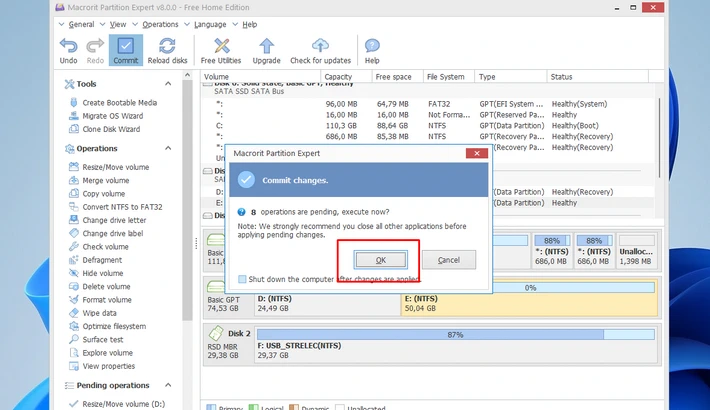Image resolution: width=710 pixels, height=410 pixels.
Task: Click the volume list vertical scrollbar
Action: click(x=659, y=136)
